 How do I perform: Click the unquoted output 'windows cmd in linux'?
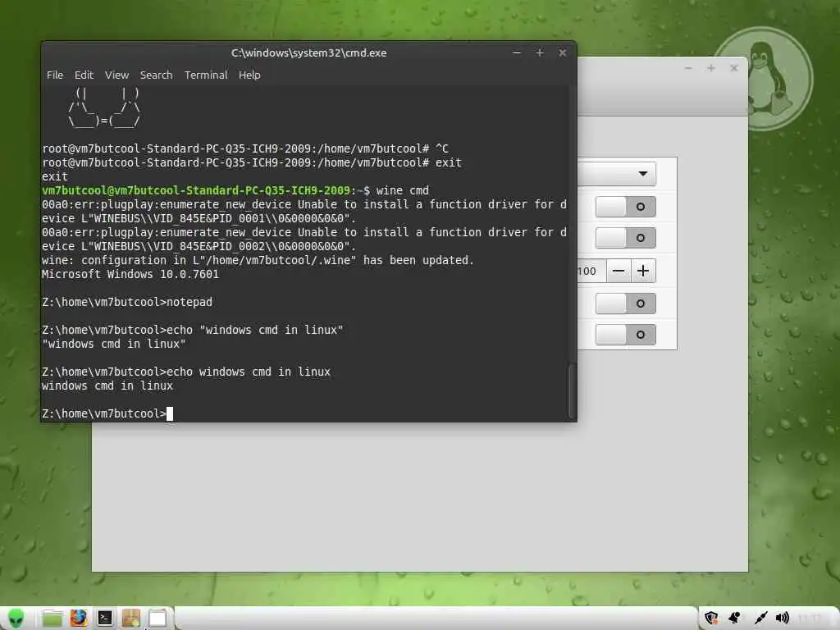click(107, 386)
